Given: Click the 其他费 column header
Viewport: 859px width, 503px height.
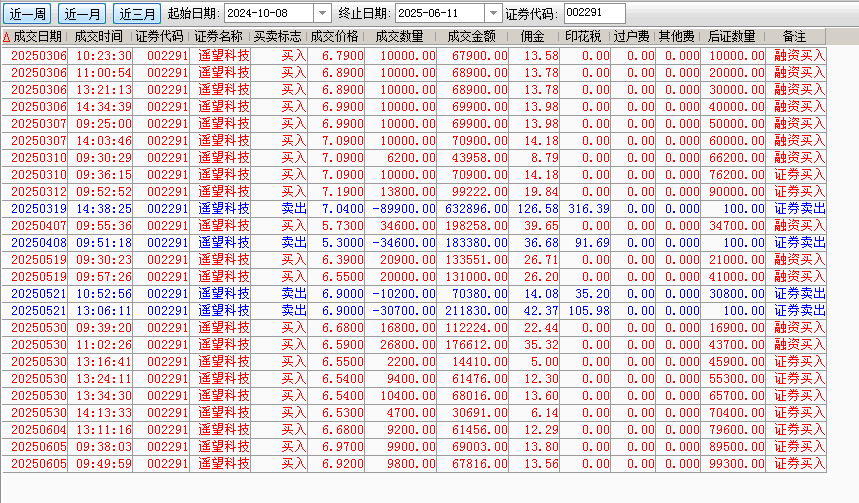Looking at the screenshot, I should (677, 37).
